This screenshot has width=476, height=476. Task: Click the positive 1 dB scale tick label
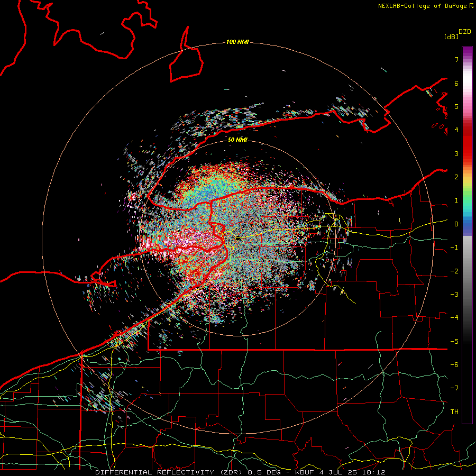[456, 200]
